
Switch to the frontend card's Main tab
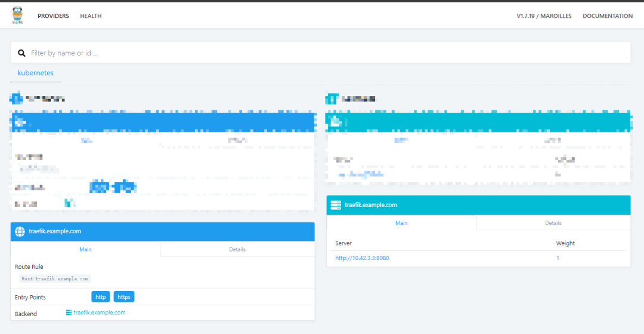[85, 249]
